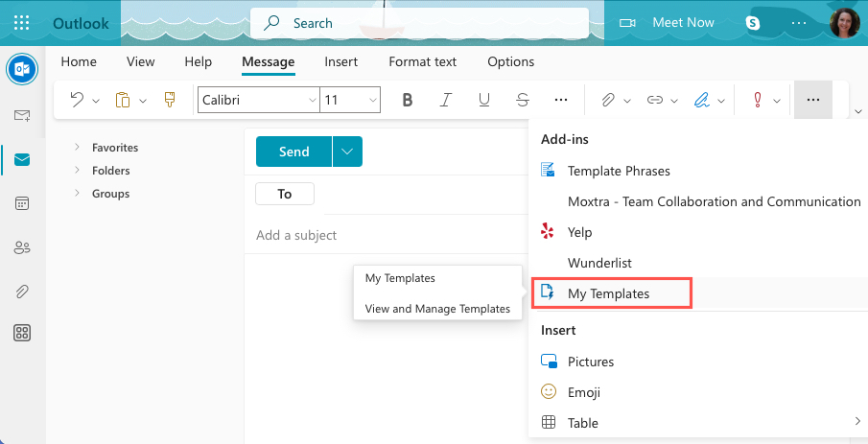Screen dimensions: 868x444
Task: Open the Undo dropdown arrow
Action: tap(95, 100)
